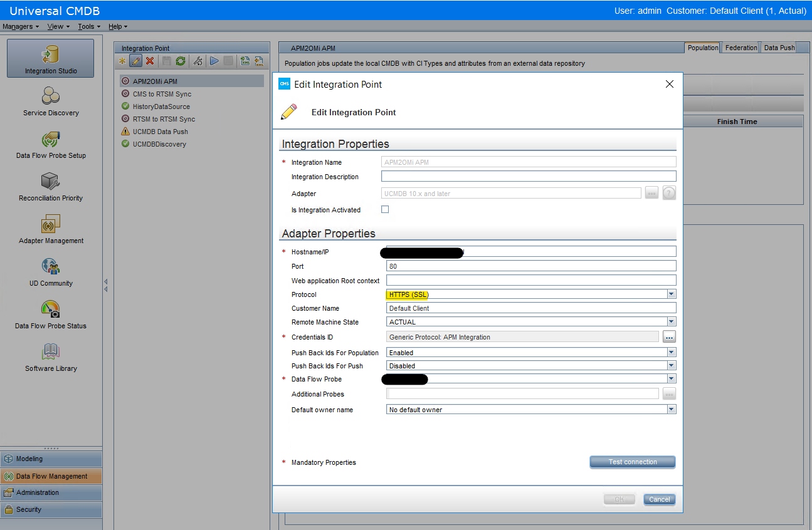Cancel the Edit Integration Point dialog
Image resolution: width=812 pixels, height=530 pixels.
[x=658, y=499]
